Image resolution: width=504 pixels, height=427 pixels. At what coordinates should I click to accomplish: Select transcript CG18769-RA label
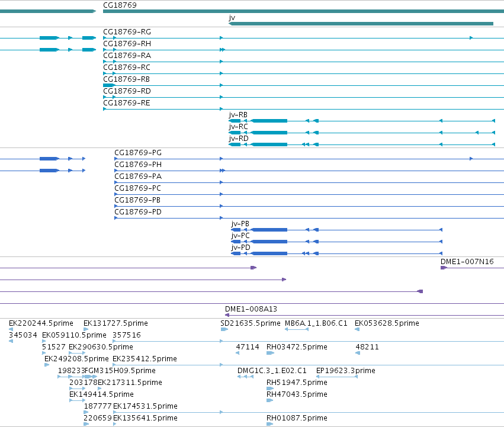(x=127, y=56)
